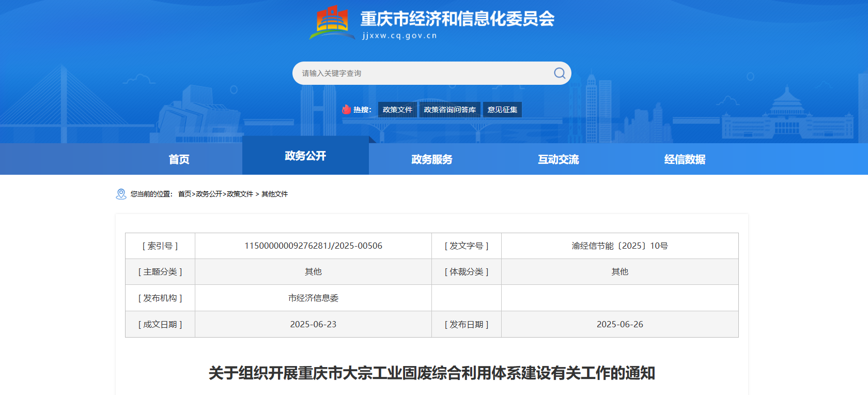
Task: Click the site title 重庆市经济和信息化委员会
Action: (x=457, y=19)
